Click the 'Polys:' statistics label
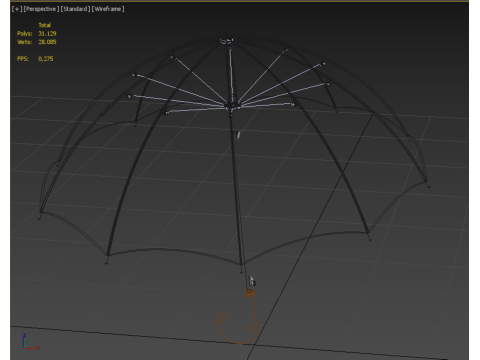 click(x=25, y=34)
